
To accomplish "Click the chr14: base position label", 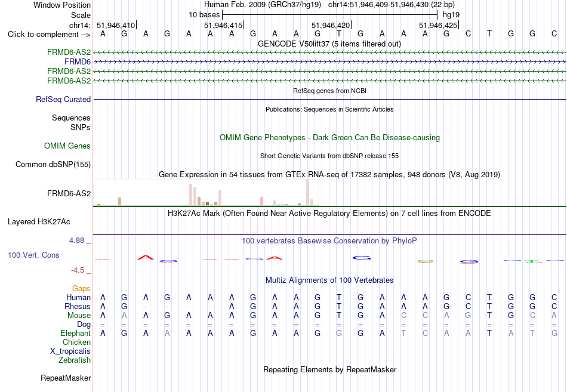I will click(x=79, y=25).
